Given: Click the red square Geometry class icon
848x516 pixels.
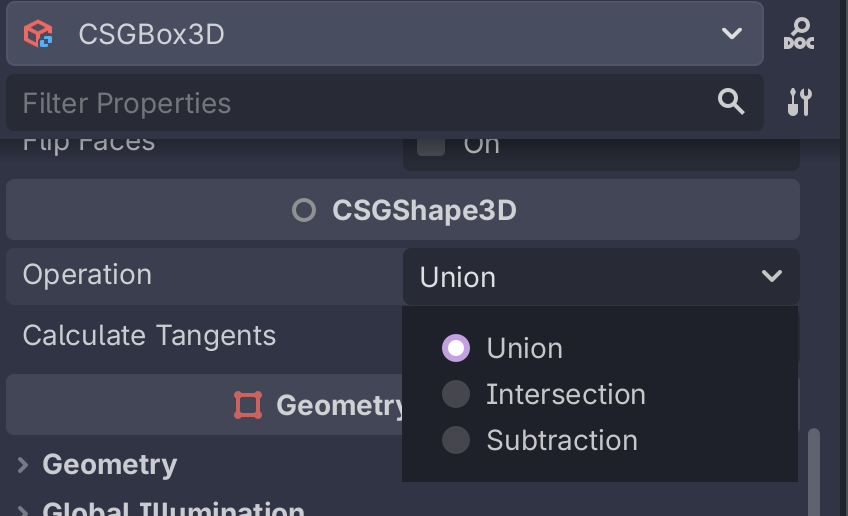Looking at the screenshot, I should tap(248, 405).
